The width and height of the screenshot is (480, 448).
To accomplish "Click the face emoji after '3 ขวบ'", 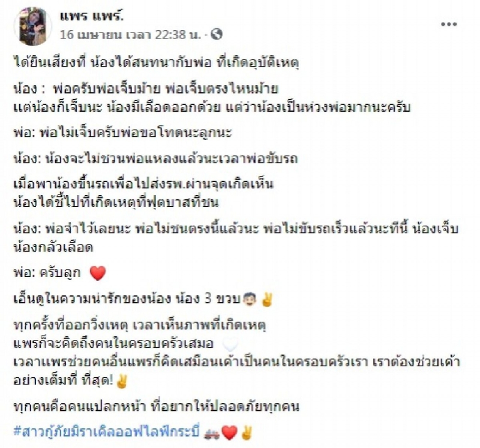I will tap(249, 300).
